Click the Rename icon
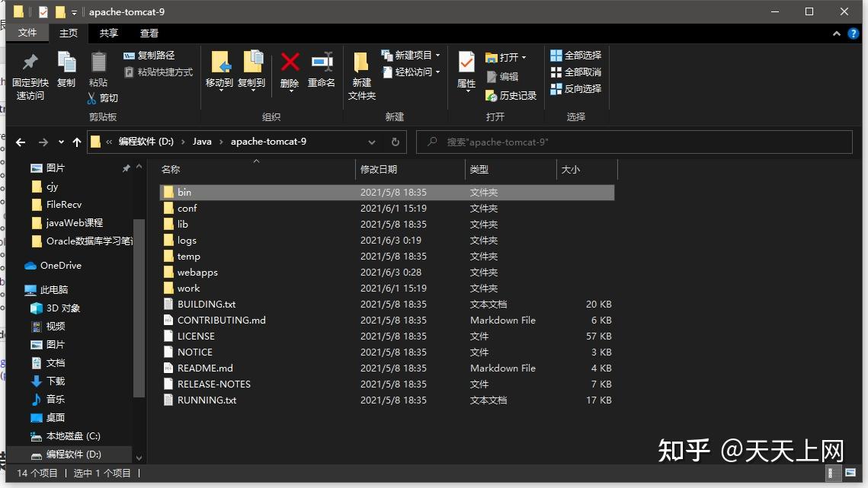The height and width of the screenshot is (488, 868). pyautogui.click(x=322, y=62)
